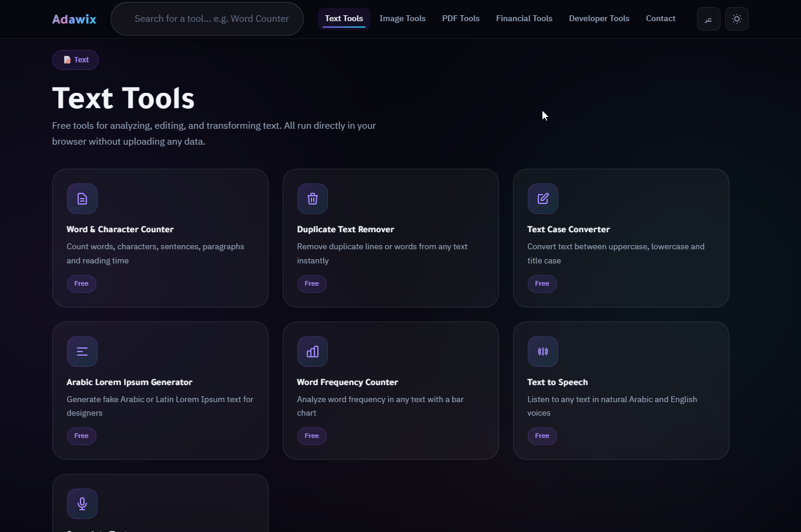Toggle the light/dark theme sun button
The height and width of the screenshot is (532, 801).
coord(737,19)
